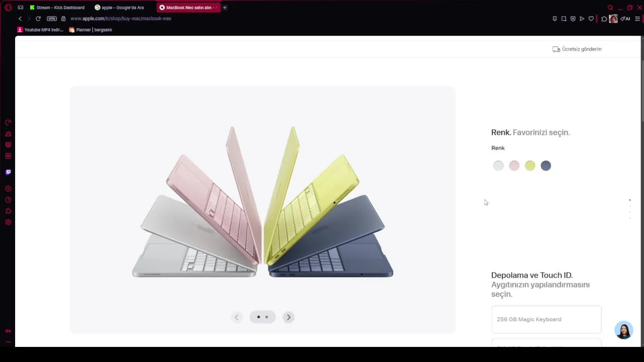Select the silver color swatch
The height and width of the screenshot is (362, 644).
(498, 165)
